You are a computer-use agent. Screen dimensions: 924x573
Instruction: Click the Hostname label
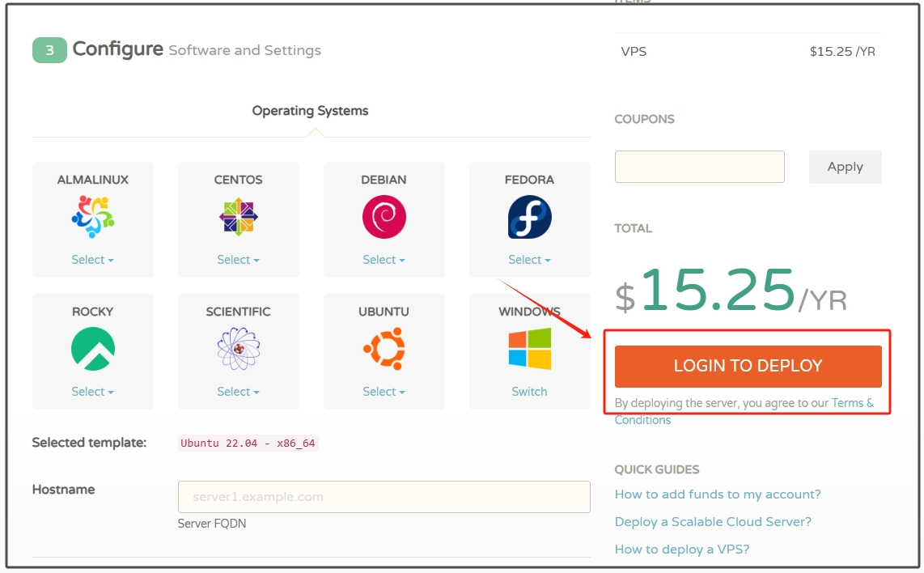63,490
